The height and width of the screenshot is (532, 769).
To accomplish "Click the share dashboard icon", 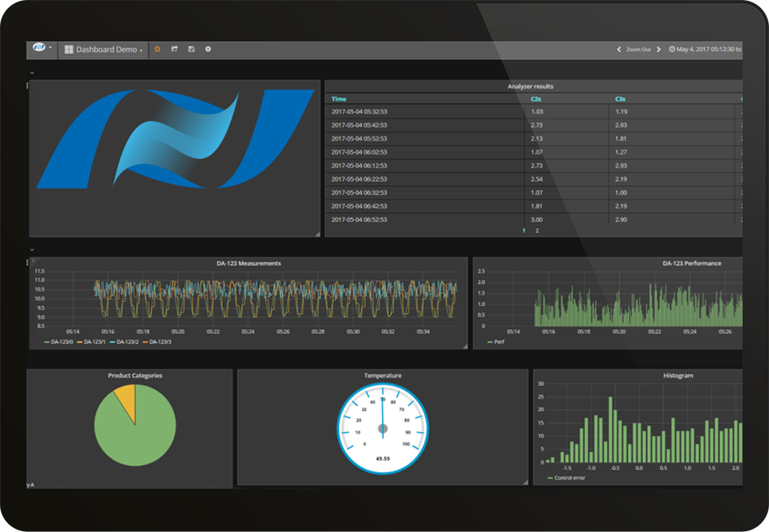I will tap(175, 49).
